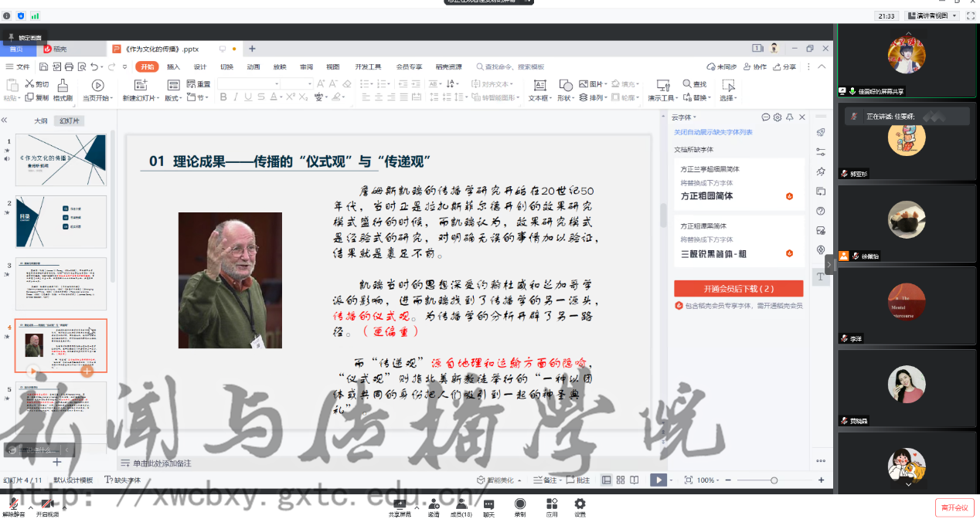Toggle Underline formatting button
This screenshot has height=519, width=980.
pyautogui.click(x=248, y=97)
